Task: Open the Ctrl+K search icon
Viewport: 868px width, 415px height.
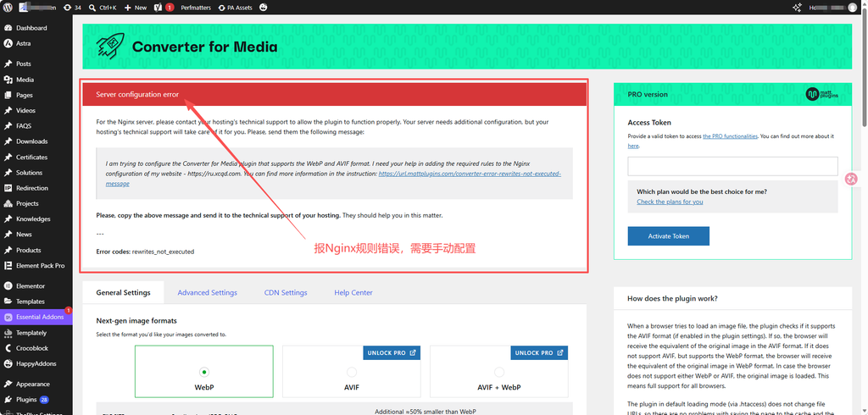Action: [x=93, y=8]
